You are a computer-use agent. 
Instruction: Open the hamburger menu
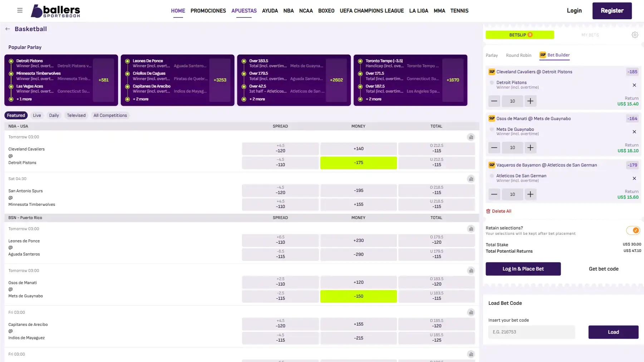(20, 10)
